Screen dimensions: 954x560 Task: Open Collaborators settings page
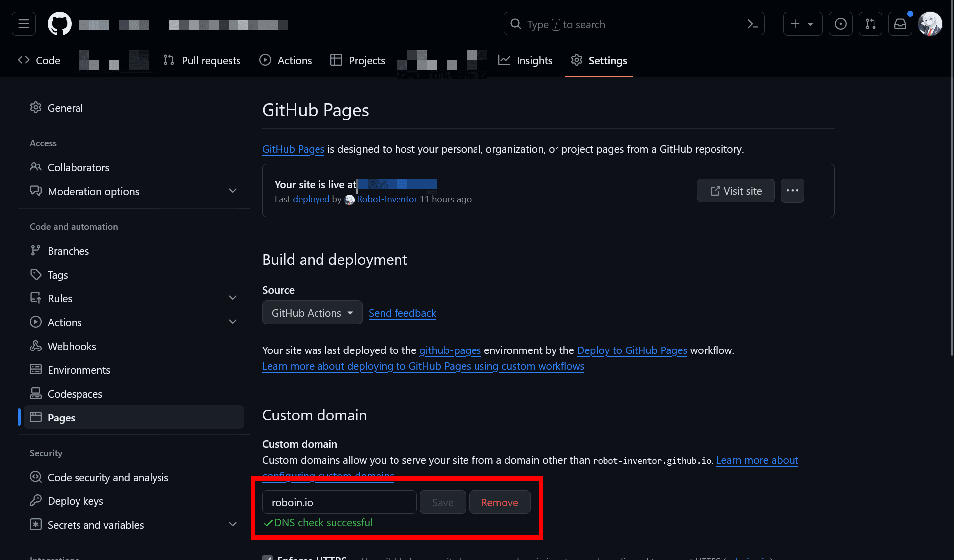134,167
